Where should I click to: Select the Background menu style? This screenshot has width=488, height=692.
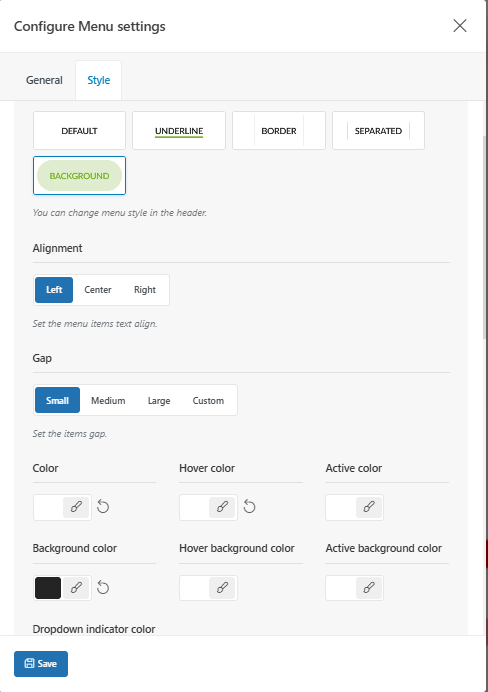coord(79,176)
